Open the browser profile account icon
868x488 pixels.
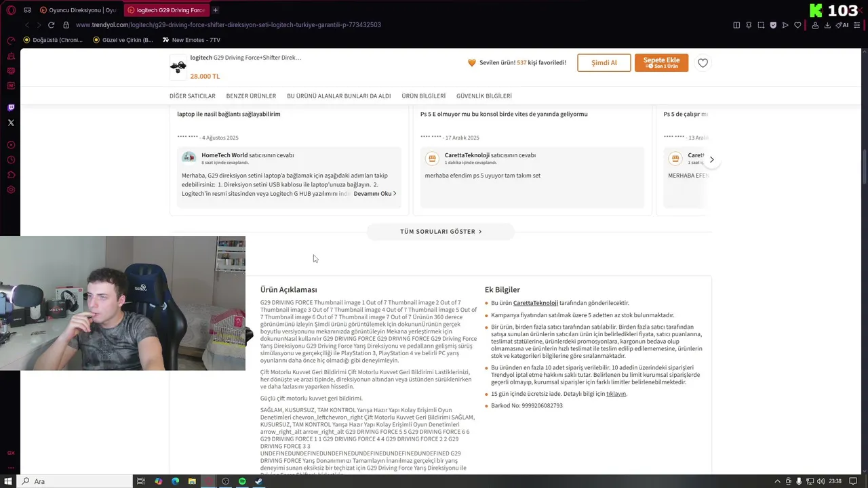[815, 25]
